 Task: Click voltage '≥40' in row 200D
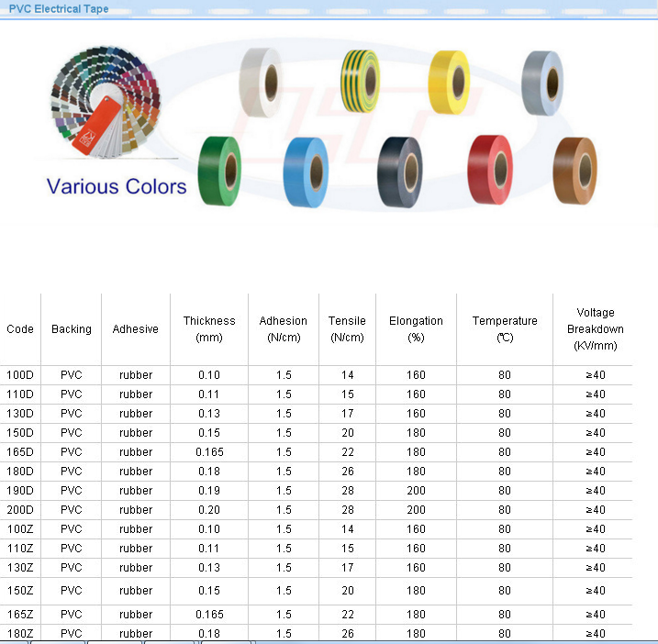596,510
